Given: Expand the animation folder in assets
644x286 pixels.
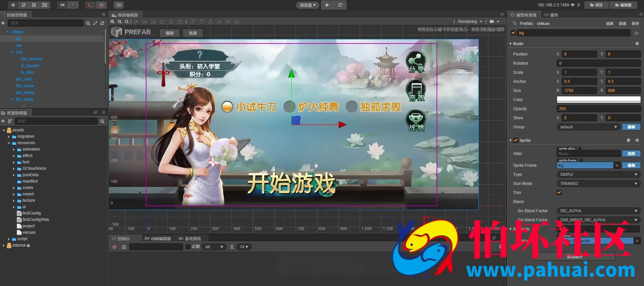Looking at the screenshot, I should pos(14,150).
